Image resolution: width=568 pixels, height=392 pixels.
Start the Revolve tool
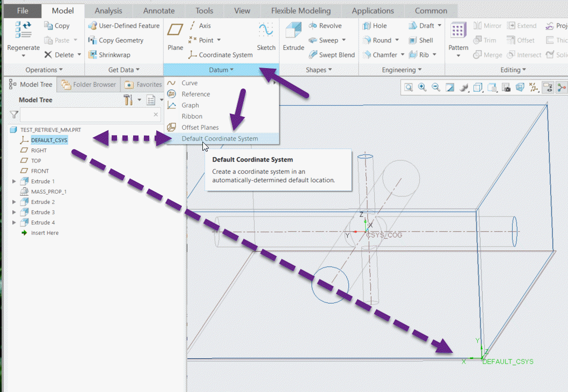click(x=327, y=25)
